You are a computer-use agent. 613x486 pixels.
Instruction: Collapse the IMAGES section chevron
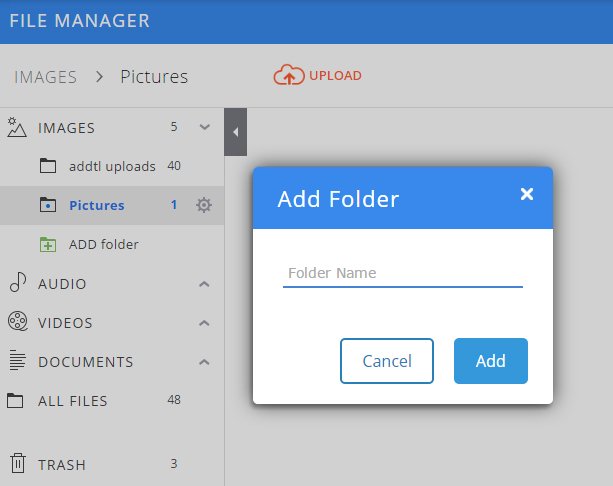pyautogui.click(x=204, y=127)
